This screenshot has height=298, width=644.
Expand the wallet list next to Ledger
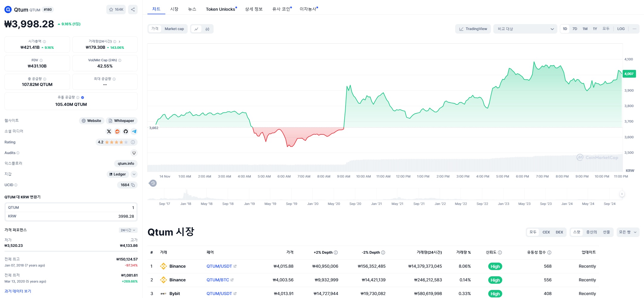[x=134, y=174]
